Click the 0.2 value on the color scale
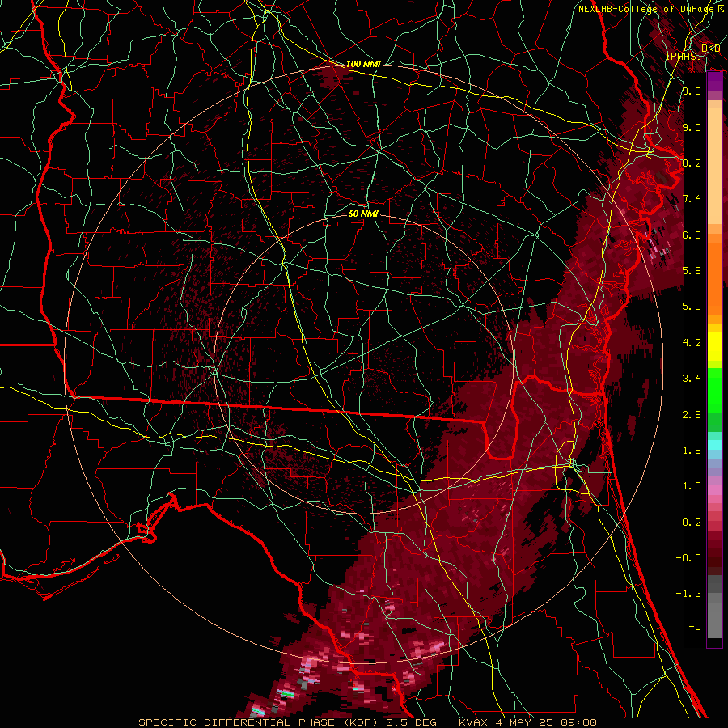This screenshot has height=728, width=728. point(692,523)
